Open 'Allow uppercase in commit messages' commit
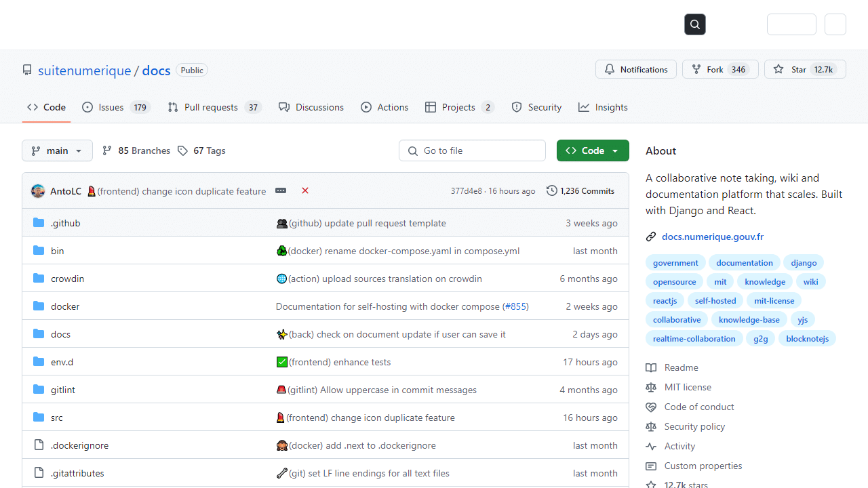Screen dimensions: 868x488 [x=382, y=390]
